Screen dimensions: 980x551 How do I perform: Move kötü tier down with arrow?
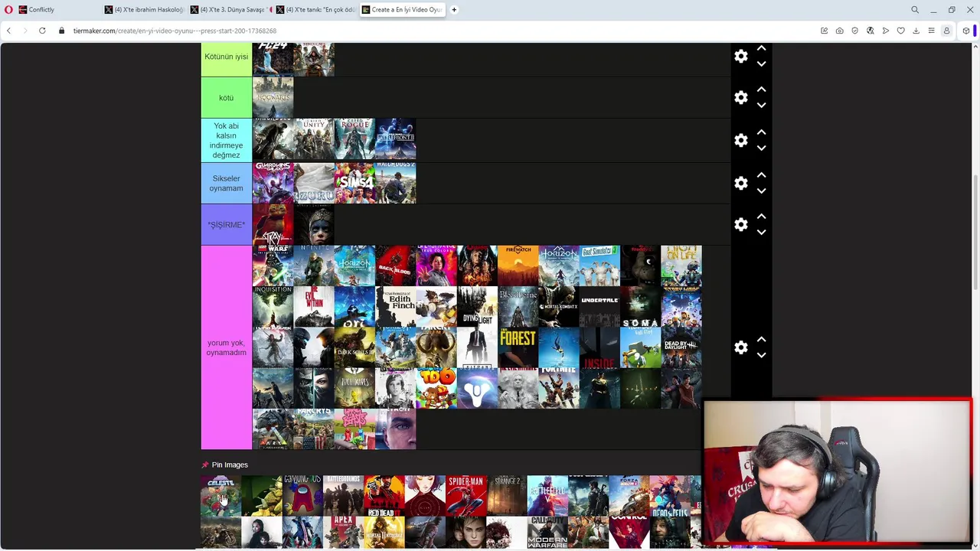pos(761,106)
